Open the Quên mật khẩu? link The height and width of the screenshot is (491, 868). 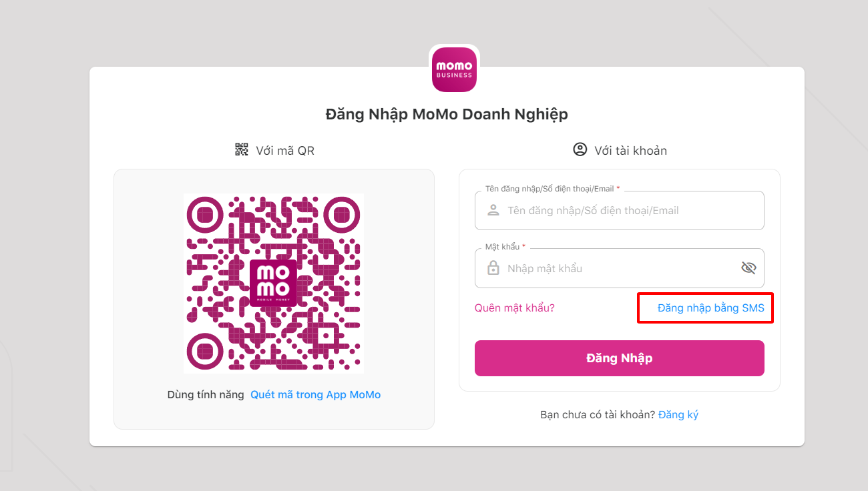pos(514,308)
